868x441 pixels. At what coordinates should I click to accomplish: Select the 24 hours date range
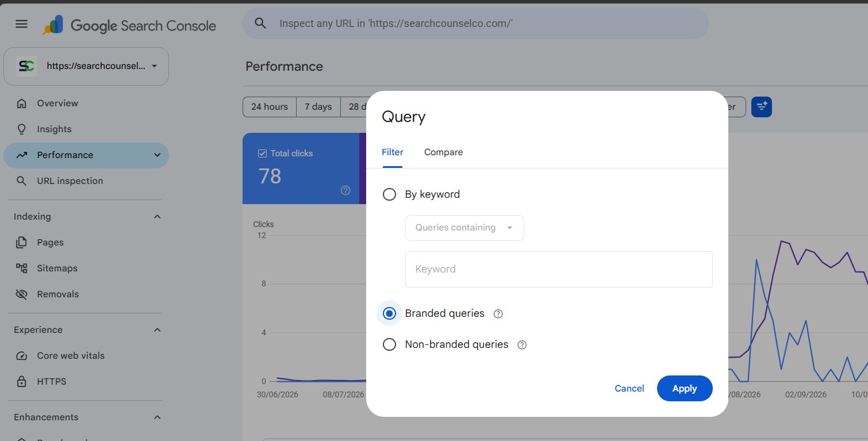[x=270, y=107]
